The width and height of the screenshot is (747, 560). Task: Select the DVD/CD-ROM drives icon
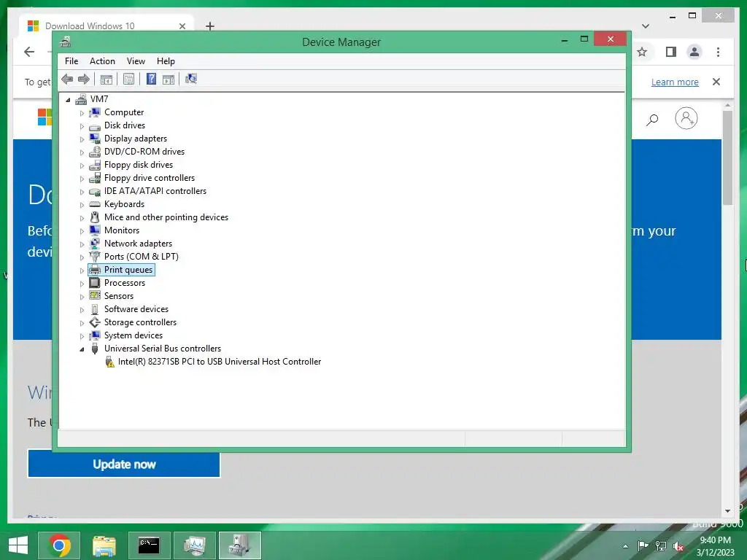coord(95,152)
